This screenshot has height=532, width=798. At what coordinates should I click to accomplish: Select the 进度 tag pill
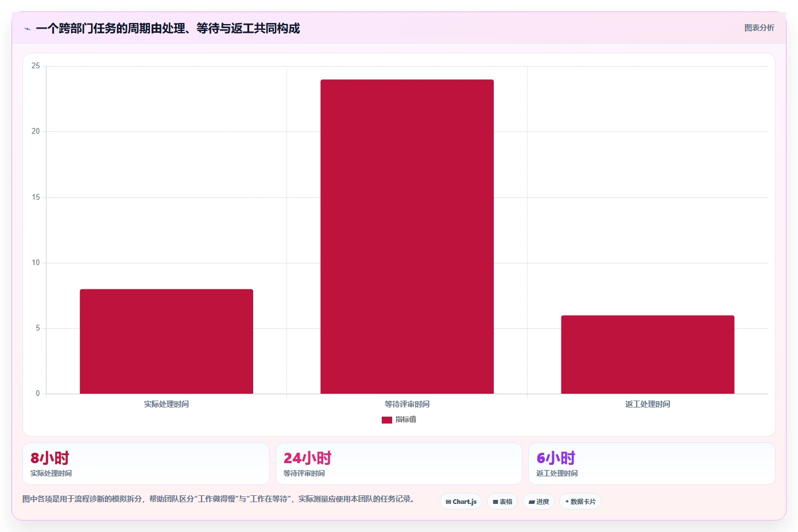(539, 502)
